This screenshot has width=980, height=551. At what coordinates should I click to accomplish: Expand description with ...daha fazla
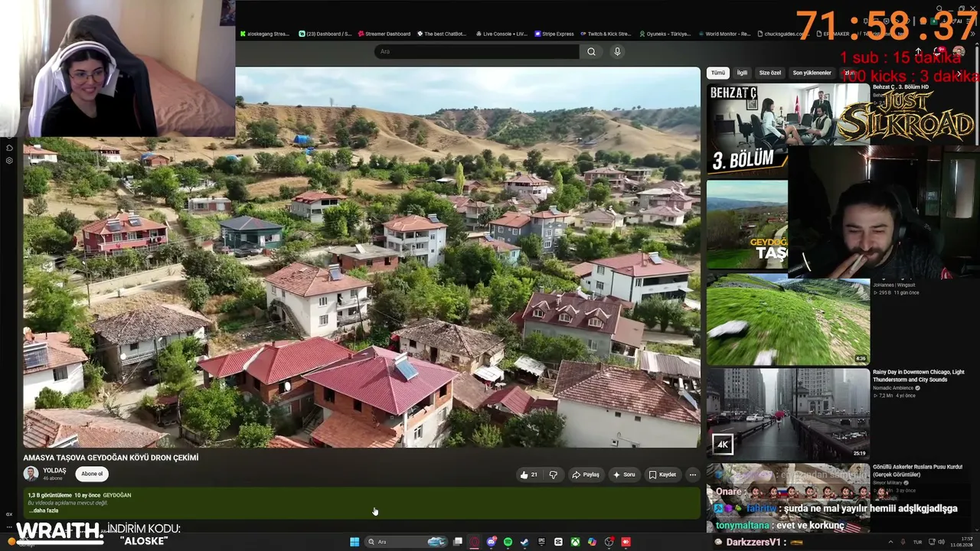[x=44, y=510]
